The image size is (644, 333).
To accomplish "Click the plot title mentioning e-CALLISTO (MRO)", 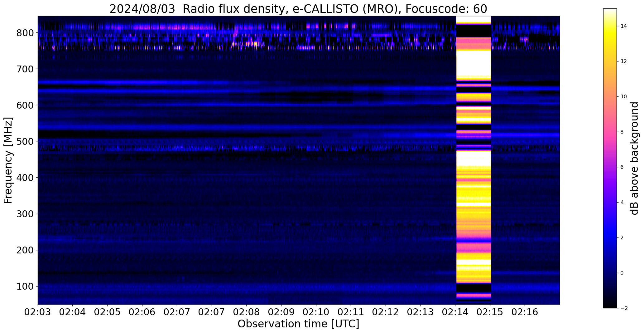I will tap(298, 9).
